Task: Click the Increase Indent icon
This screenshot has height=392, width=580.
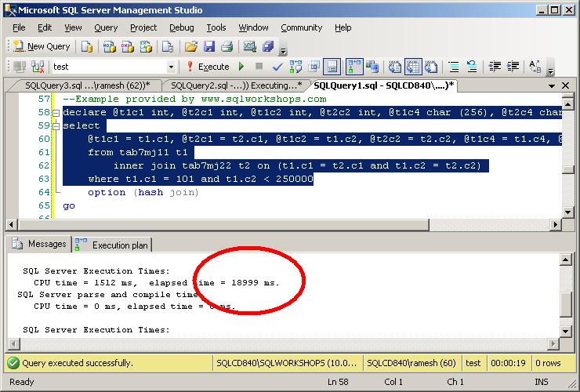Action: pyautogui.click(x=513, y=67)
